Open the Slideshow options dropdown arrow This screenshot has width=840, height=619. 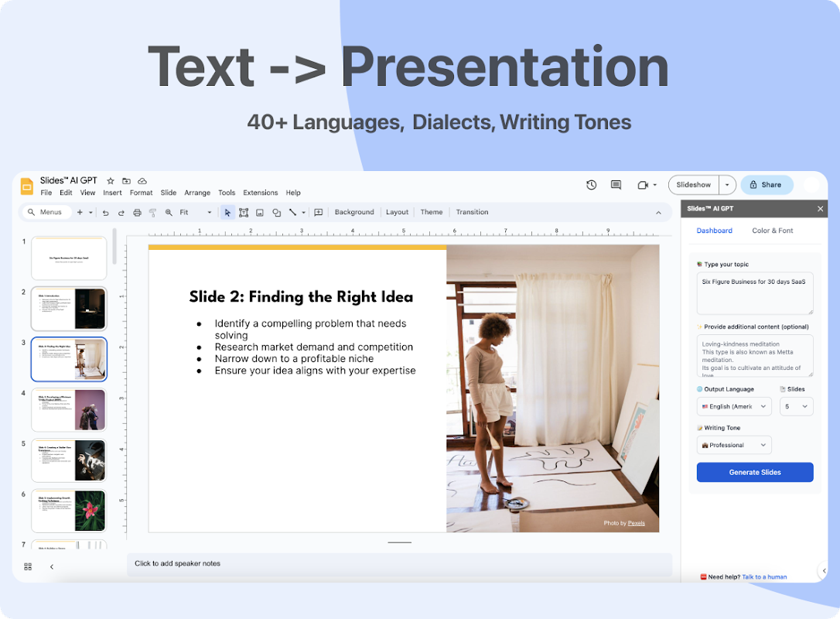tap(727, 185)
